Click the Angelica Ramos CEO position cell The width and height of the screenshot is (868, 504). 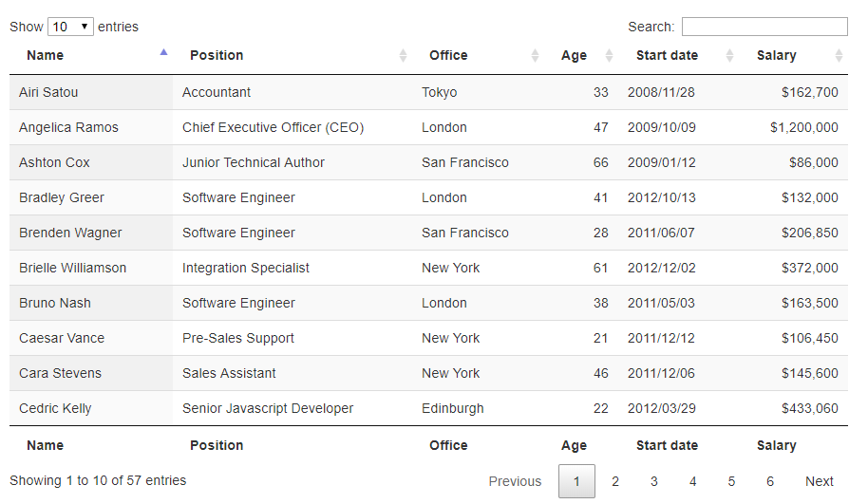coord(273,127)
